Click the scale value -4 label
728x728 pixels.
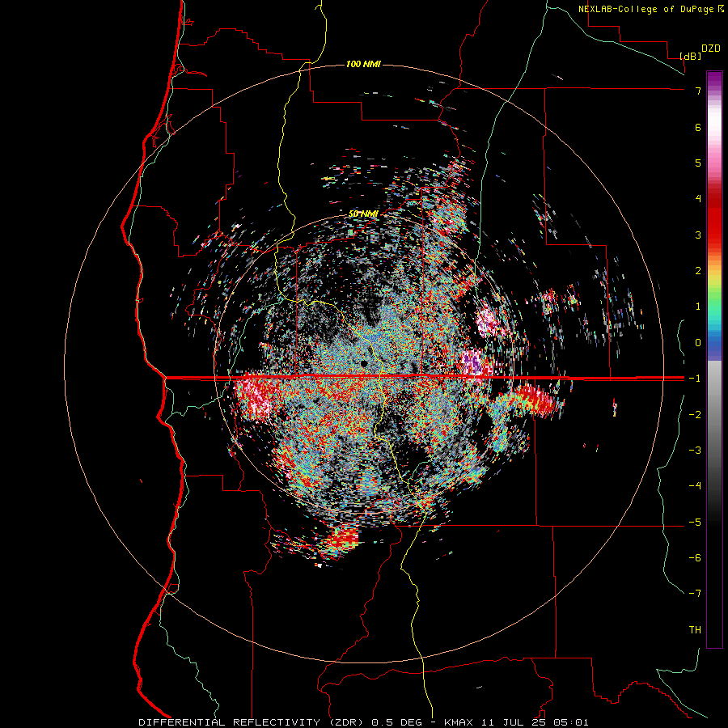click(695, 485)
